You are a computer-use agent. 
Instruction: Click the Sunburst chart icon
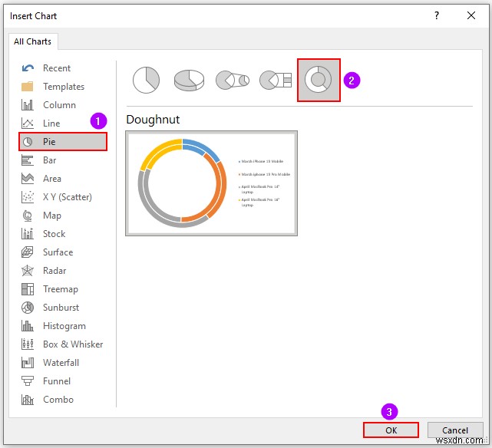(28, 308)
